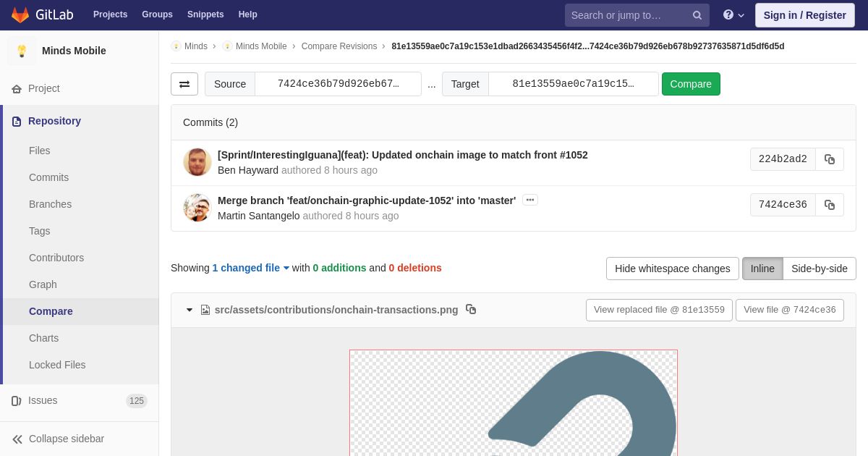Copy commit SHA 224b2ad2
The width and height of the screenshot is (868, 456).
pos(830,159)
